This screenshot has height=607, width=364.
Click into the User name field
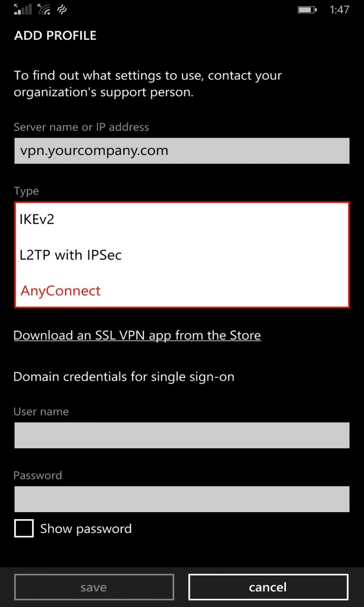pos(182,435)
